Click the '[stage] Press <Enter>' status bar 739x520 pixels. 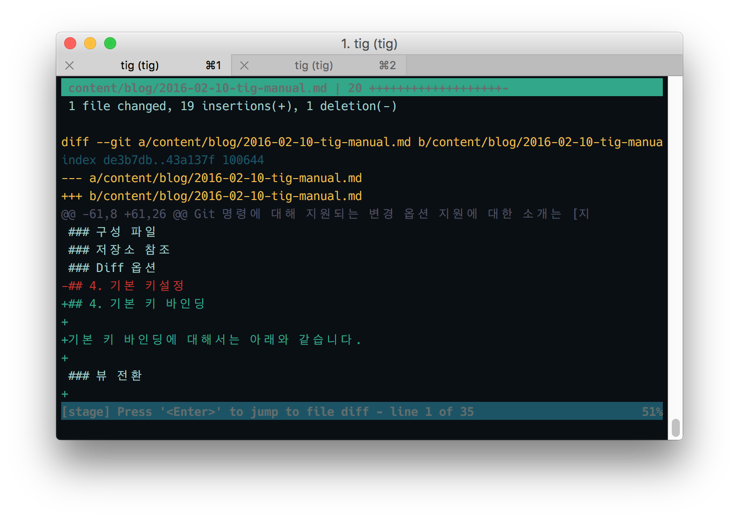361,412
